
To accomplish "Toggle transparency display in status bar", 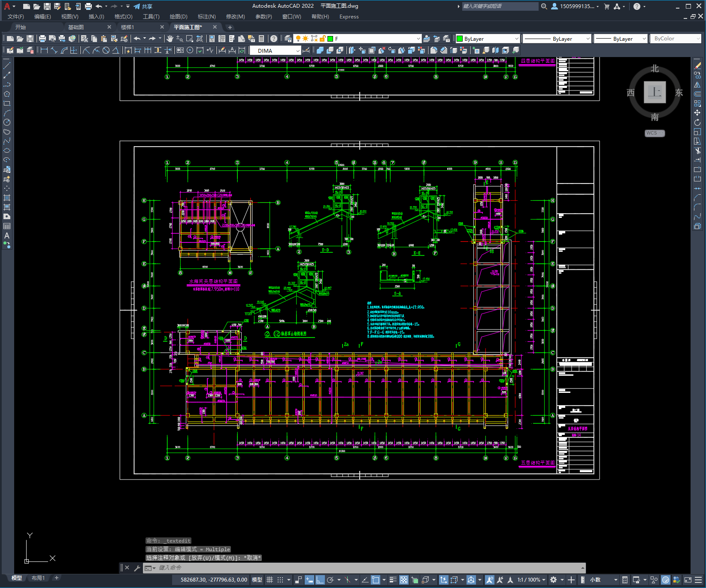I will [x=404, y=580].
